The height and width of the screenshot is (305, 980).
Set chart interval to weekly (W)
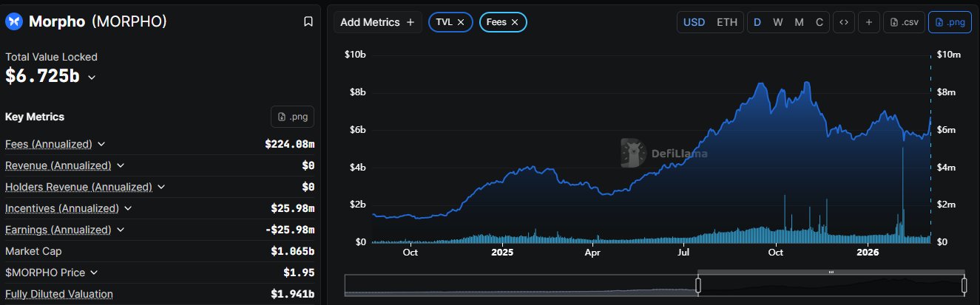pyautogui.click(x=778, y=22)
